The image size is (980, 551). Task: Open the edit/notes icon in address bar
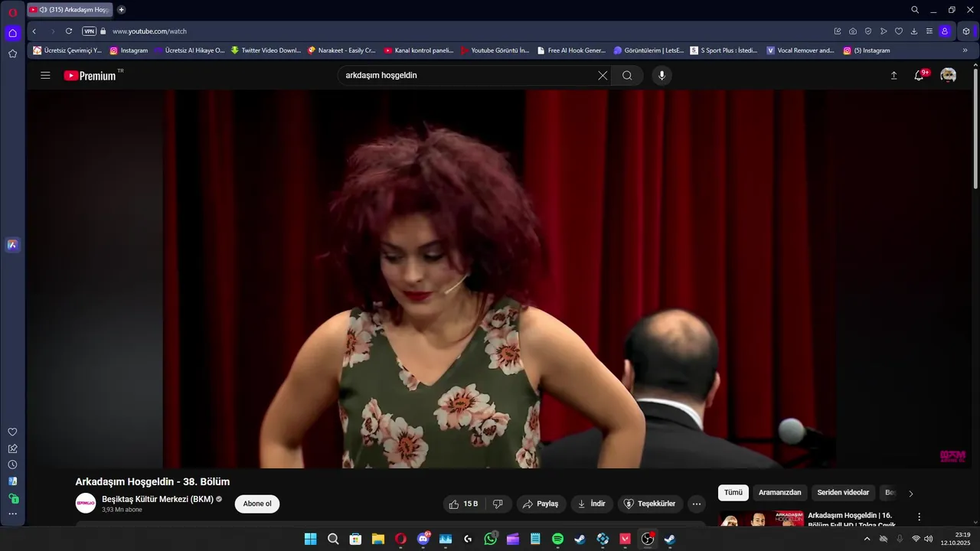click(x=838, y=31)
